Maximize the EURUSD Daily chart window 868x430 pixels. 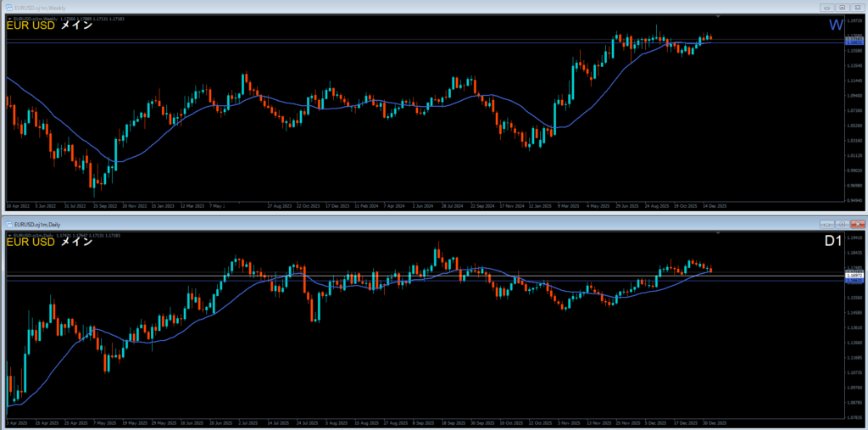842,223
